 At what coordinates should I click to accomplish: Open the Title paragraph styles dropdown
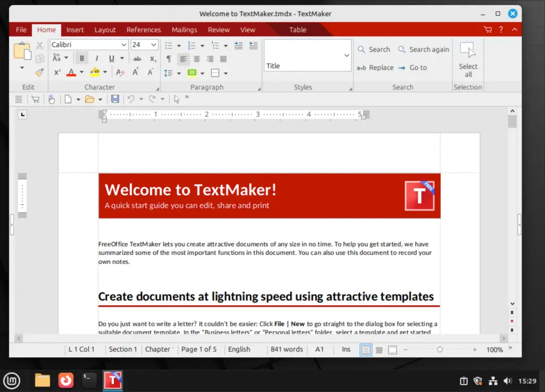[x=346, y=55]
